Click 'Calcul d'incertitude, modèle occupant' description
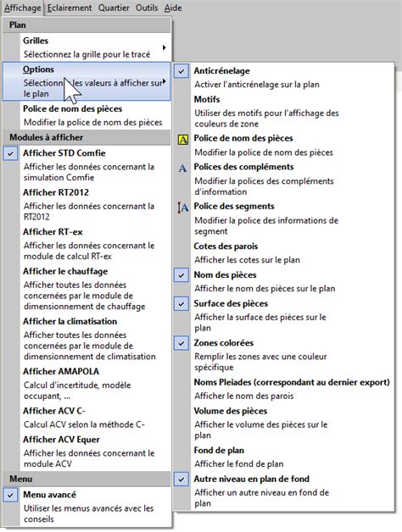This screenshot has height=532, width=402. 77,391
